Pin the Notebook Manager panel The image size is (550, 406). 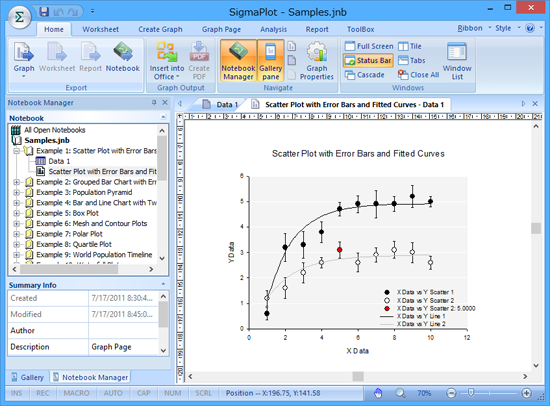tap(154, 102)
